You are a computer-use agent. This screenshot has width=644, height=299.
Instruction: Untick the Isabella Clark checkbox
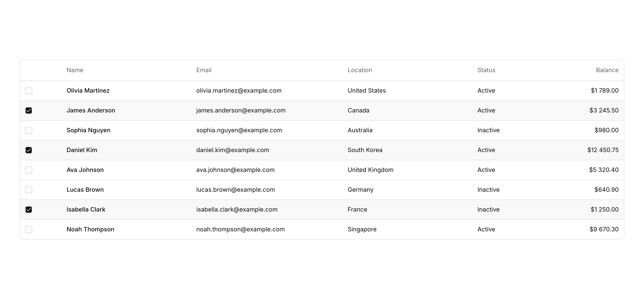[x=29, y=210]
